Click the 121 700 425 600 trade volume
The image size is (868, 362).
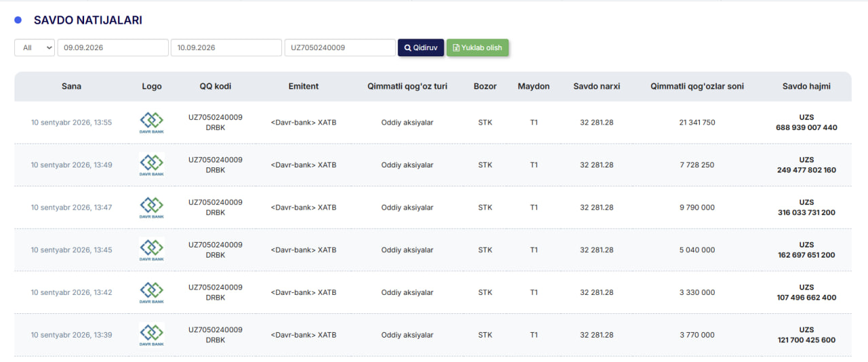[806, 340]
